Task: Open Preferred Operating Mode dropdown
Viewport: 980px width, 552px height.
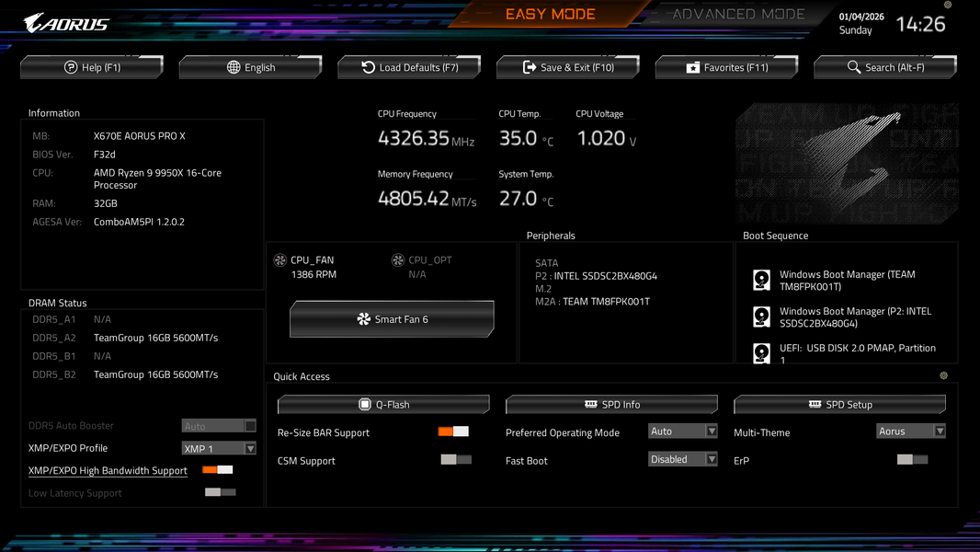Action: coord(682,431)
